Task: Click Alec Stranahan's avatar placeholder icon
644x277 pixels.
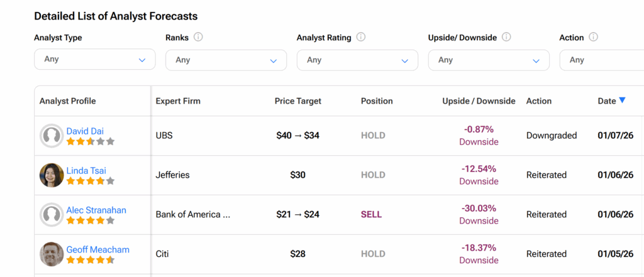Action: coord(52,215)
